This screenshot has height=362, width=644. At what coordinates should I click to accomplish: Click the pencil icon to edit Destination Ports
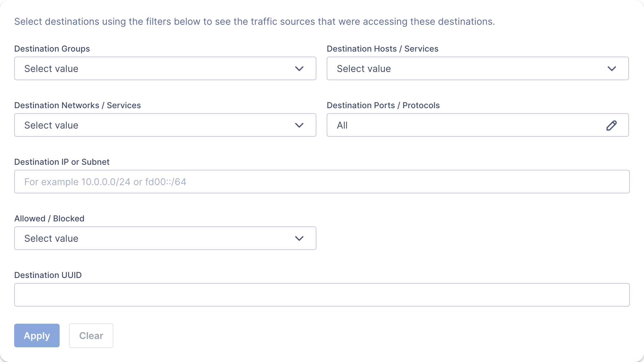pyautogui.click(x=611, y=125)
